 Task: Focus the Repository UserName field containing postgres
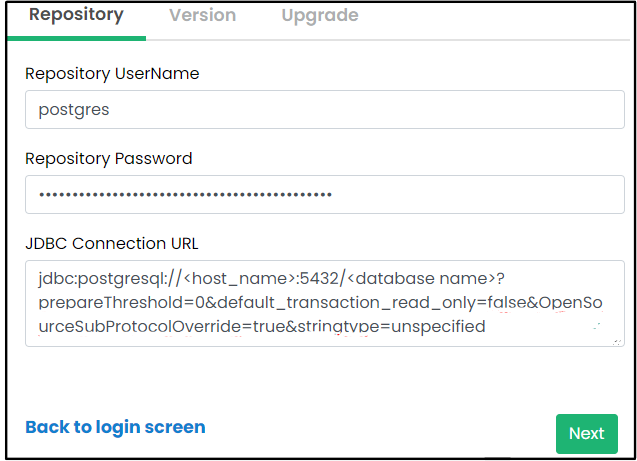tap(324, 110)
